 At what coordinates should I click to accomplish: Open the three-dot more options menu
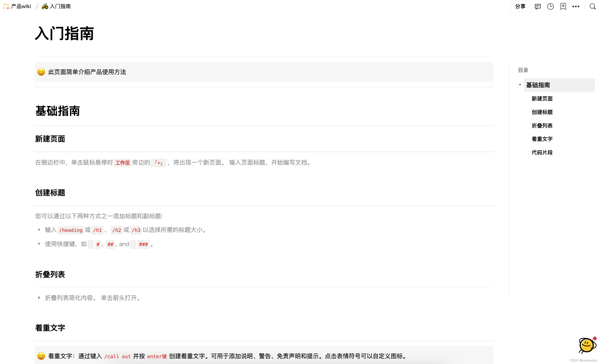pyautogui.click(x=576, y=7)
